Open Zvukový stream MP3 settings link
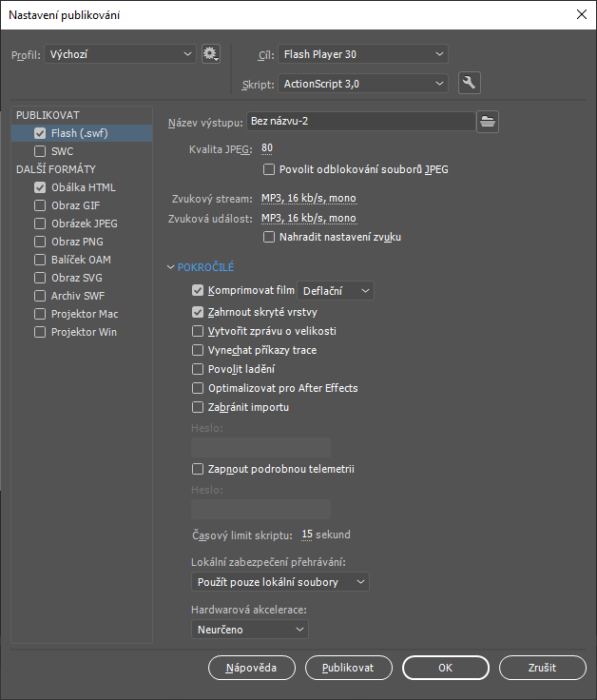Image resolution: width=597 pixels, height=700 pixels. pyautogui.click(x=309, y=199)
